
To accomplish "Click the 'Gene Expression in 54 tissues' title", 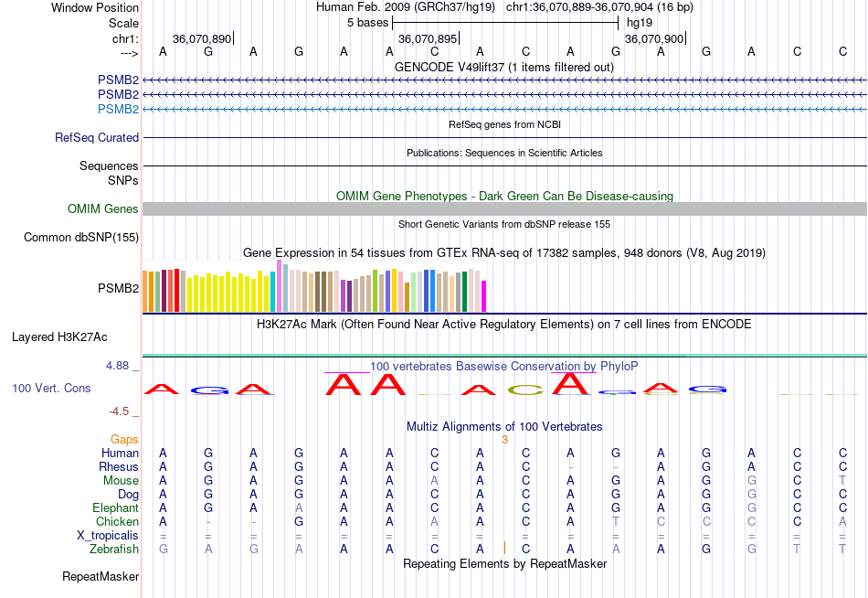I will point(504,252).
